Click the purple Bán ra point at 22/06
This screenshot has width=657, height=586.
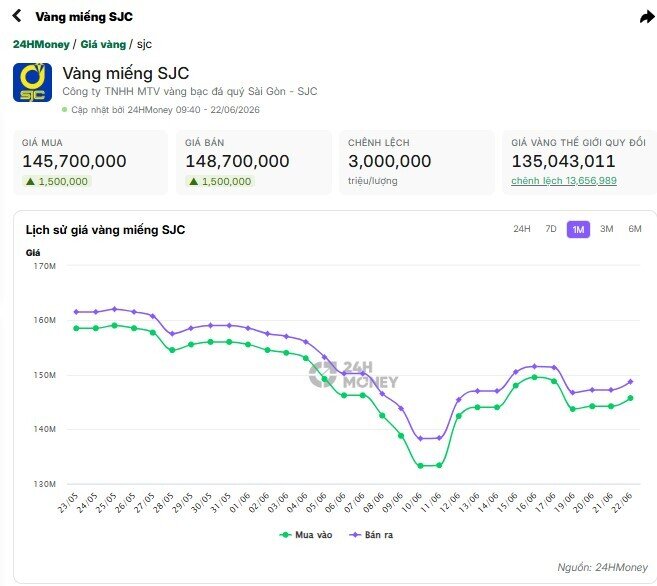[630, 382]
